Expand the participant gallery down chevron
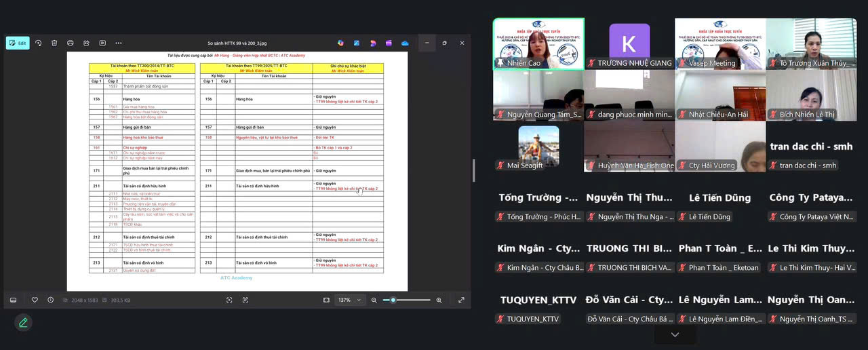Screen dimensions: 868x350 coord(674,334)
